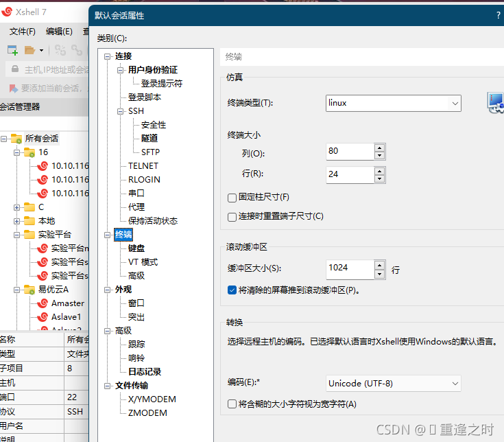Select SFTP in category tree
504x442 pixels.
tap(150, 152)
